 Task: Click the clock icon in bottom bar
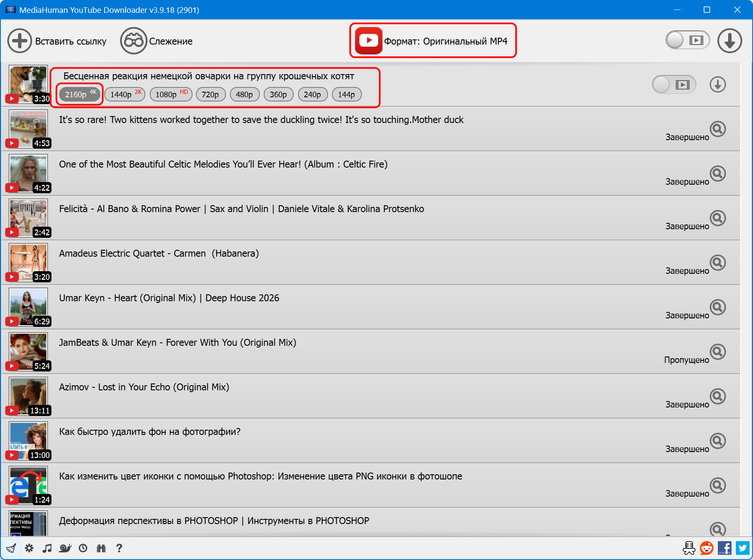click(x=83, y=548)
